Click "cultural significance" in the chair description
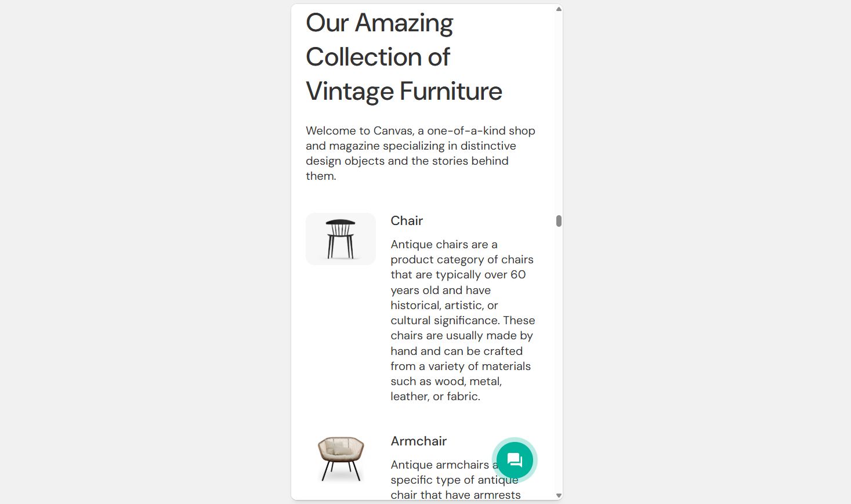The width and height of the screenshot is (851, 504). click(444, 321)
